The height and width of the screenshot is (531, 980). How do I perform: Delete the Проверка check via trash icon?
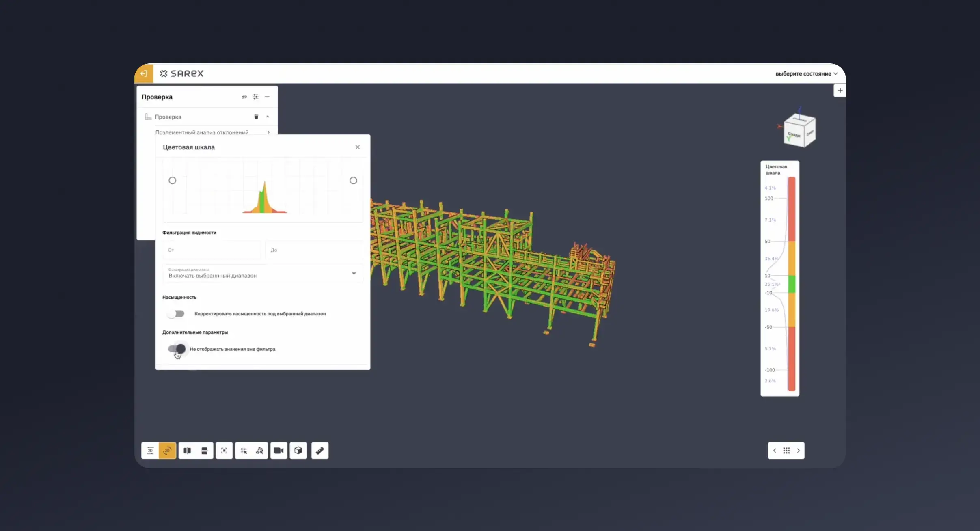tap(256, 117)
